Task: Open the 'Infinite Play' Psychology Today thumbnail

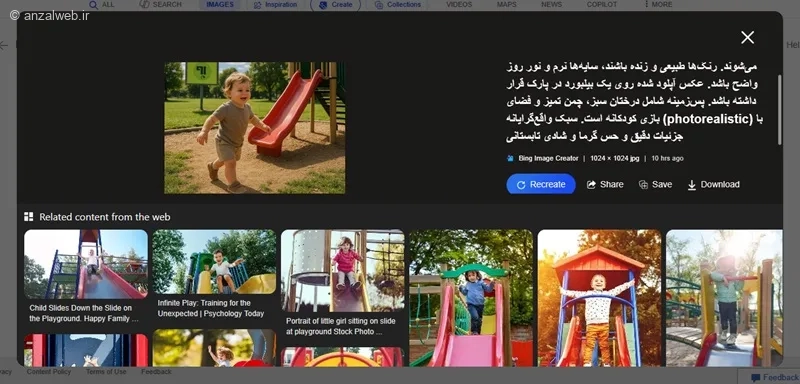Action: pyautogui.click(x=214, y=262)
